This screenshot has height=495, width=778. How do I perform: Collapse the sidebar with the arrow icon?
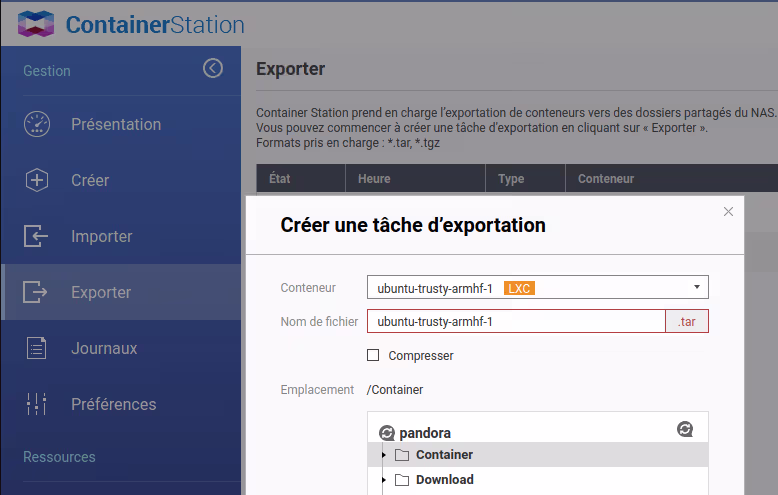[x=212, y=68]
